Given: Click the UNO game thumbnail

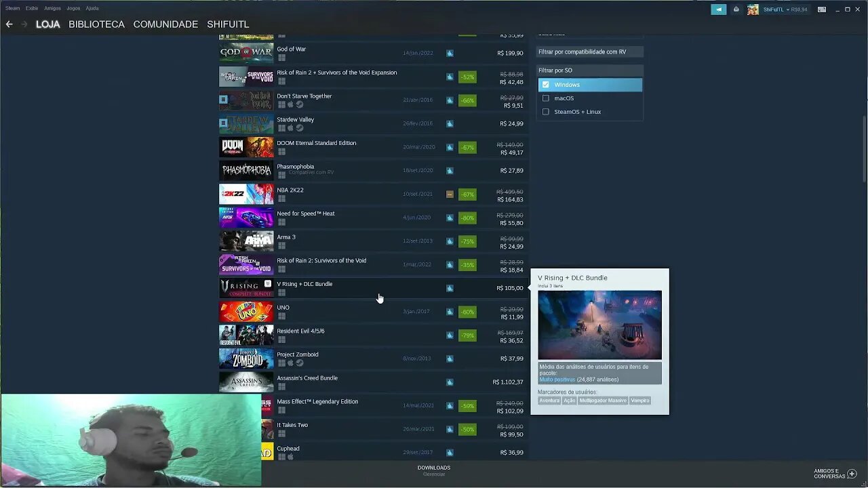Looking at the screenshot, I should click(246, 311).
